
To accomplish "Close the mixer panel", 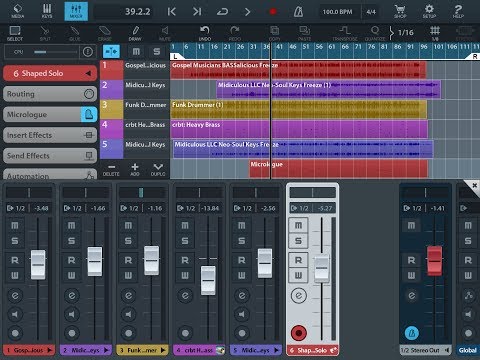I will [x=475, y=185].
